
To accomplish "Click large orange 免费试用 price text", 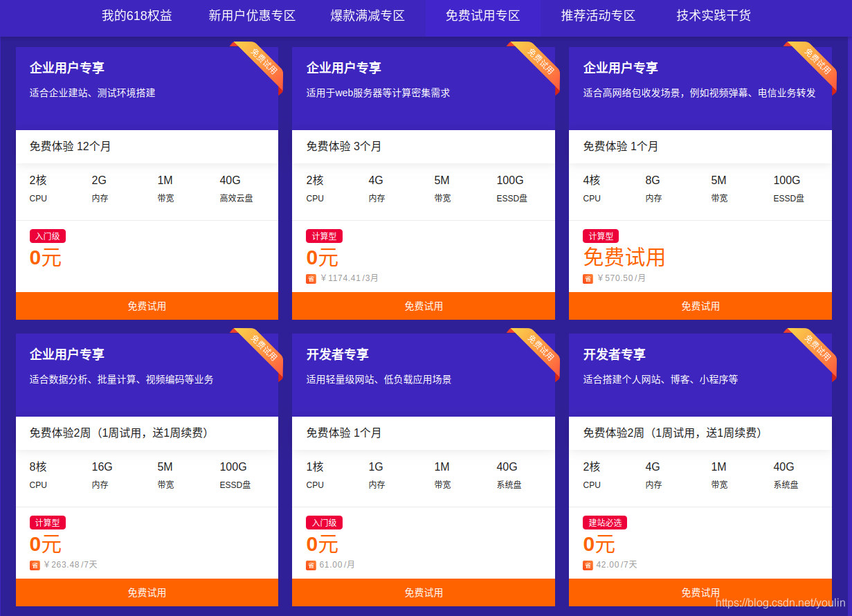I will point(624,257).
